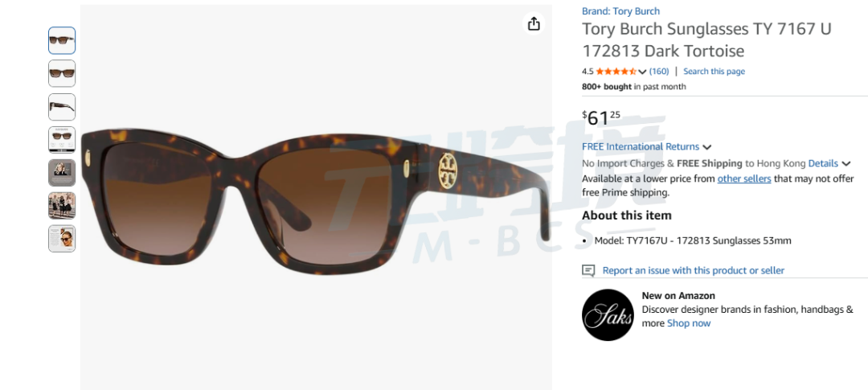Click Search this page link
868x390 pixels.
pos(714,72)
